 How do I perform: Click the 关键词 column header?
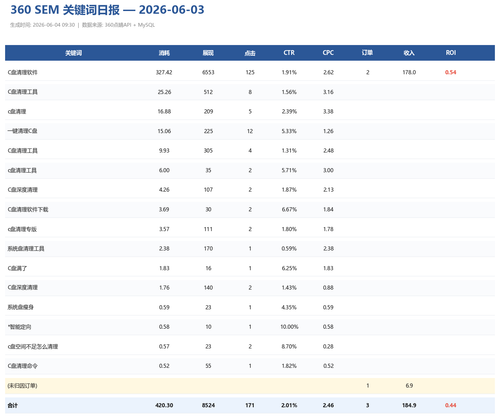(73, 53)
